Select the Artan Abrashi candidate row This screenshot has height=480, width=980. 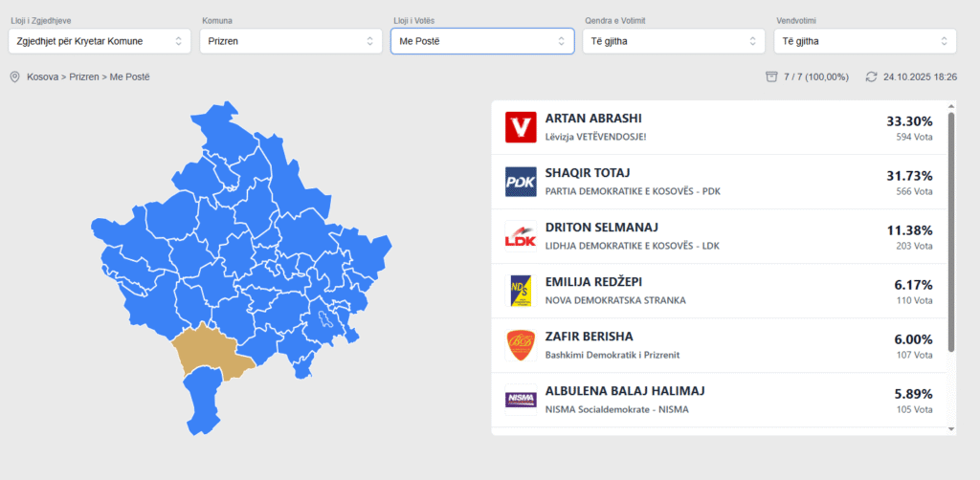pyautogui.click(x=718, y=127)
